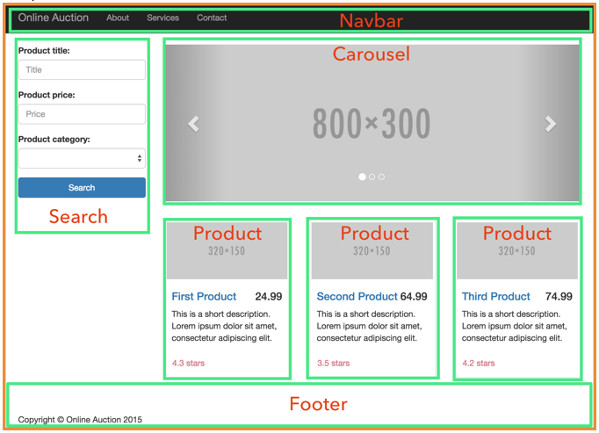The image size is (599, 433).
Task: Open the About menu item
Action: (118, 18)
